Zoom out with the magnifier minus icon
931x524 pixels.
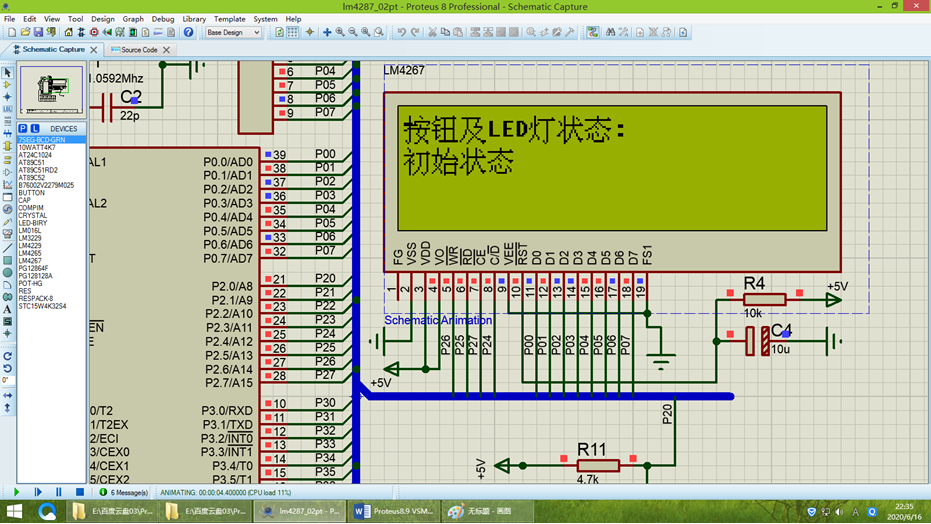[x=353, y=32]
